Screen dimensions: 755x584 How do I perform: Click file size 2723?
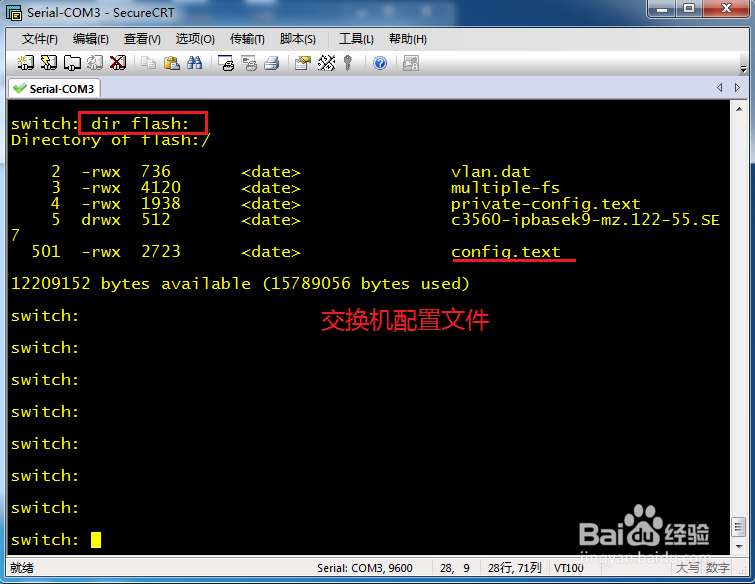click(x=161, y=251)
